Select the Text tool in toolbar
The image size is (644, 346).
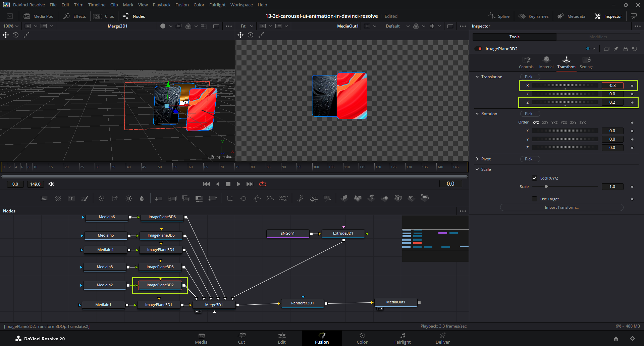click(x=71, y=198)
